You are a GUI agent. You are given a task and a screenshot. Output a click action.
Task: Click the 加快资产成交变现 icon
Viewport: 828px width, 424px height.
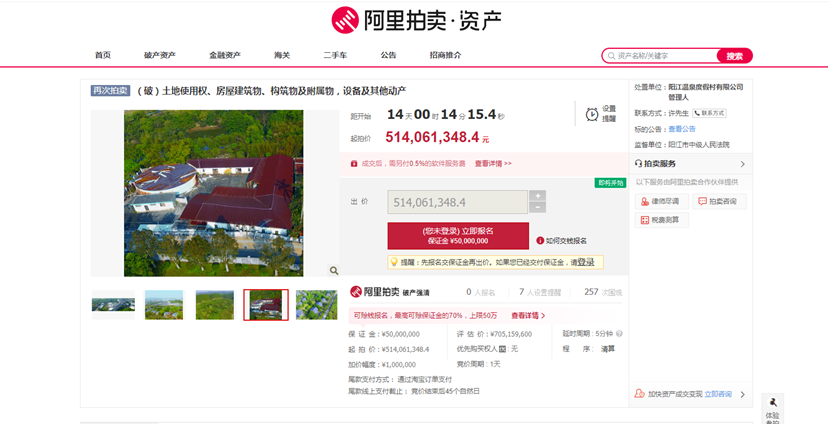tap(639, 394)
